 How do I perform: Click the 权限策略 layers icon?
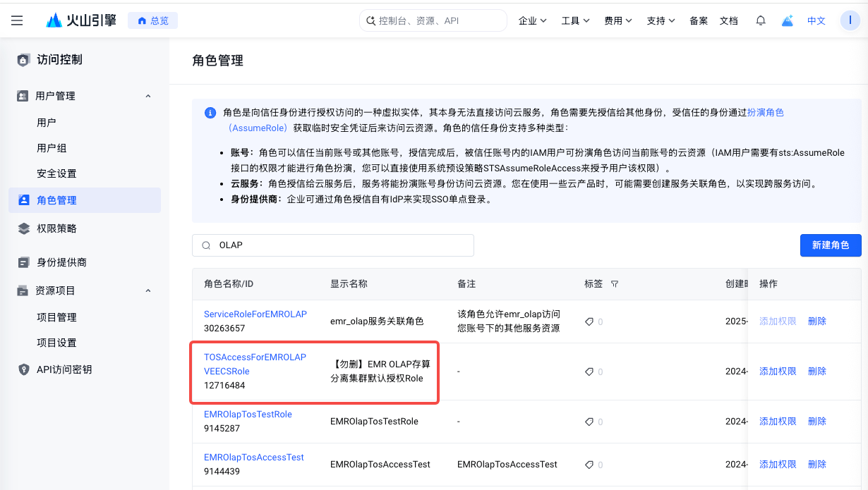click(23, 228)
